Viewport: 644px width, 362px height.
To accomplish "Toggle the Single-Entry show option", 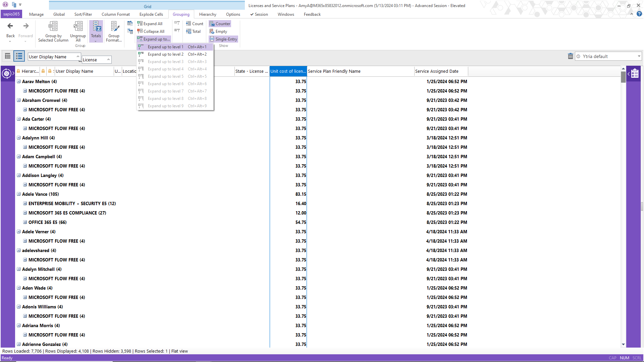I will click(x=223, y=39).
